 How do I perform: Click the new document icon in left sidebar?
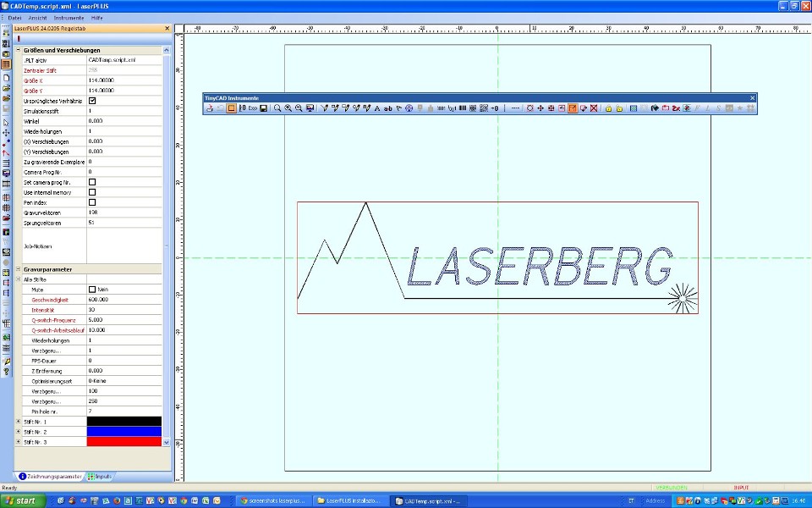[x=6, y=78]
